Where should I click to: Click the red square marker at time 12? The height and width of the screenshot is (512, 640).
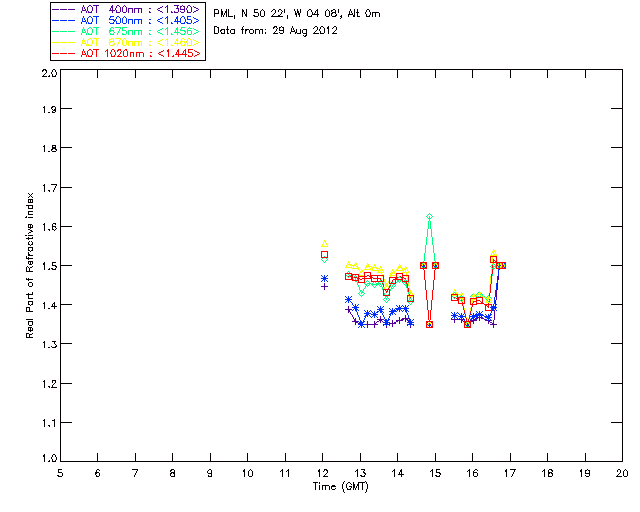[324, 255]
